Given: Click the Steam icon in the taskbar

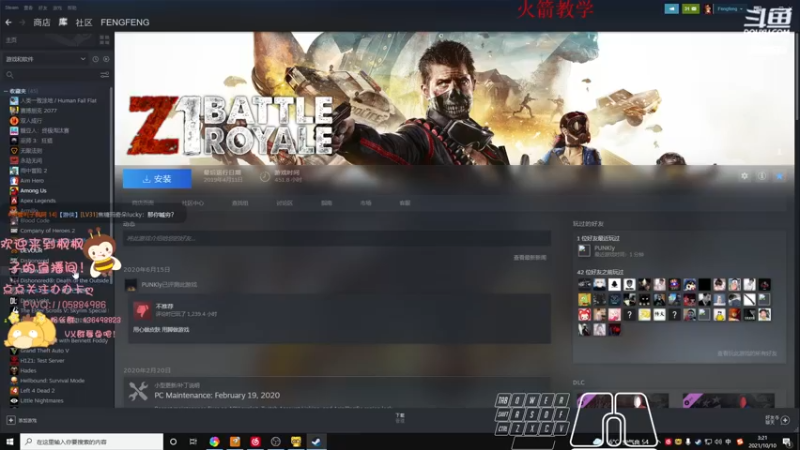Looking at the screenshot, I should (316, 441).
